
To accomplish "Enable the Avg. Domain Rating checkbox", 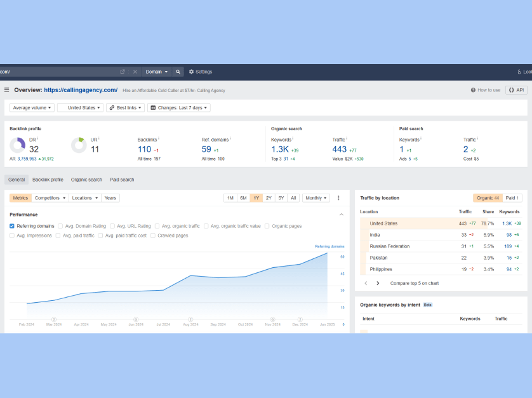I will tap(61, 226).
